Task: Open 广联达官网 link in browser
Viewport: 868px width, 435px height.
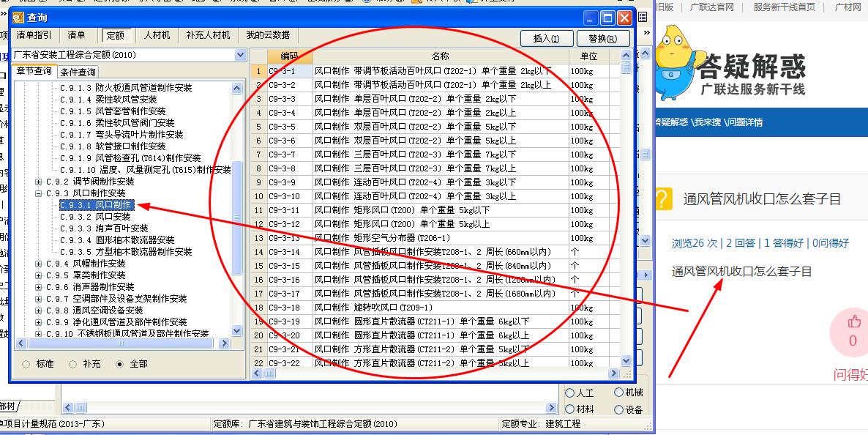Action: tap(711, 7)
